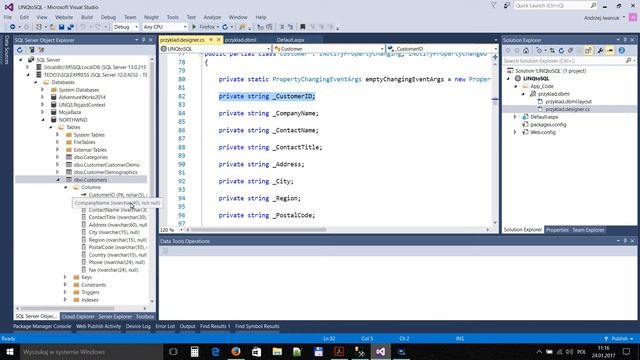Click the Task View taskbar icon
This screenshot has width=640, height=360.
(x=173, y=351)
